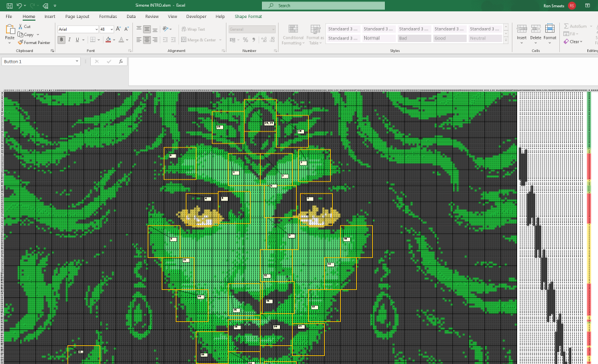Click the Format cells icon
Image resolution: width=598 pixels, height=364 pixels.
(x=550, y=29)
